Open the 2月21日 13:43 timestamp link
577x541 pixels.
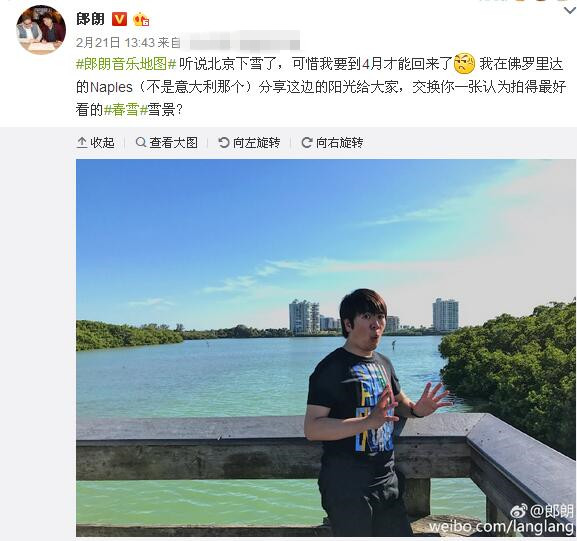(115, 43)
